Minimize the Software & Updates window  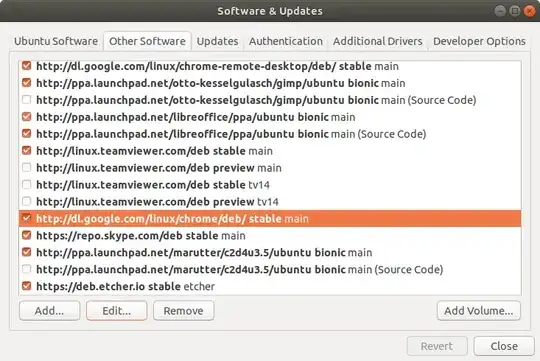[500, 11]
